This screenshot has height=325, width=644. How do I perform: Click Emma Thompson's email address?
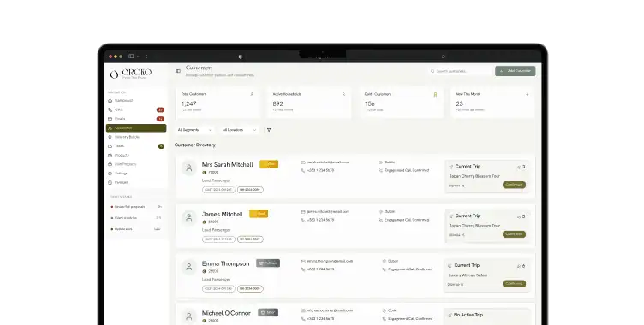330,262
